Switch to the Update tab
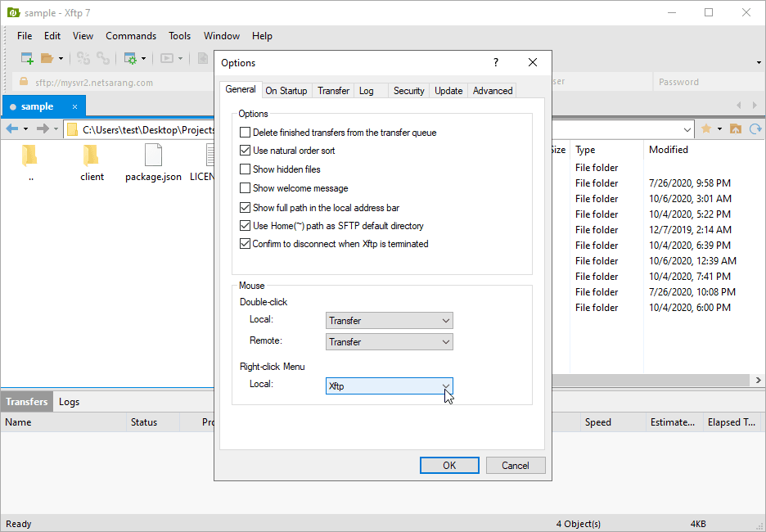766x532 pixels. click(x=448, y=90)
